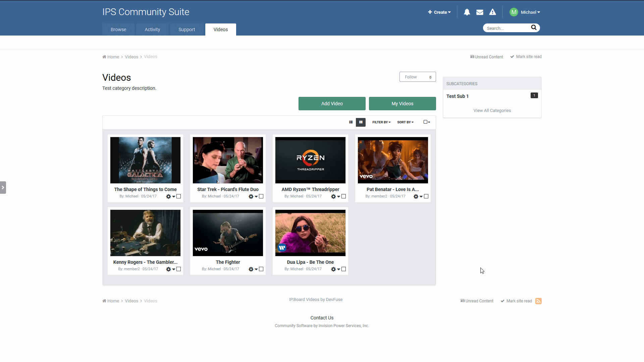
Task: Open View All Categories link
Action: 492,110
